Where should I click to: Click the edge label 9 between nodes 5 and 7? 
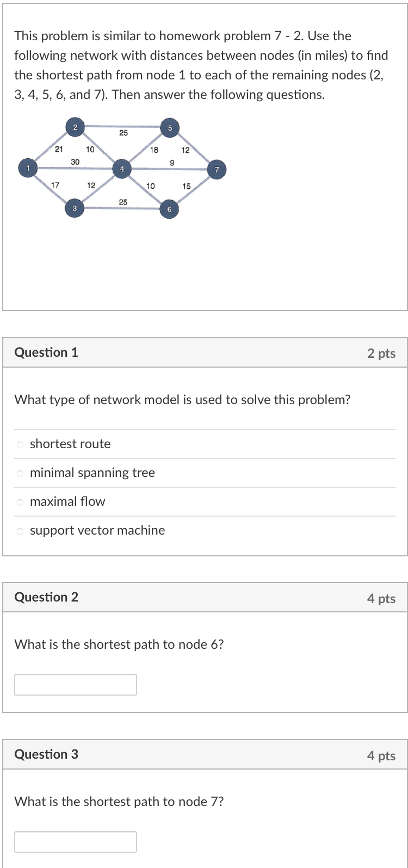click(x=171, y=162)
